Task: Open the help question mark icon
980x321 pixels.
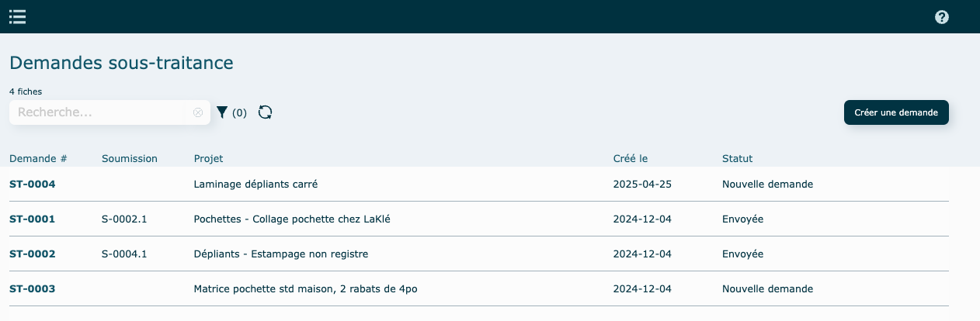Action: pyautogui.click(x=941, y=17)
